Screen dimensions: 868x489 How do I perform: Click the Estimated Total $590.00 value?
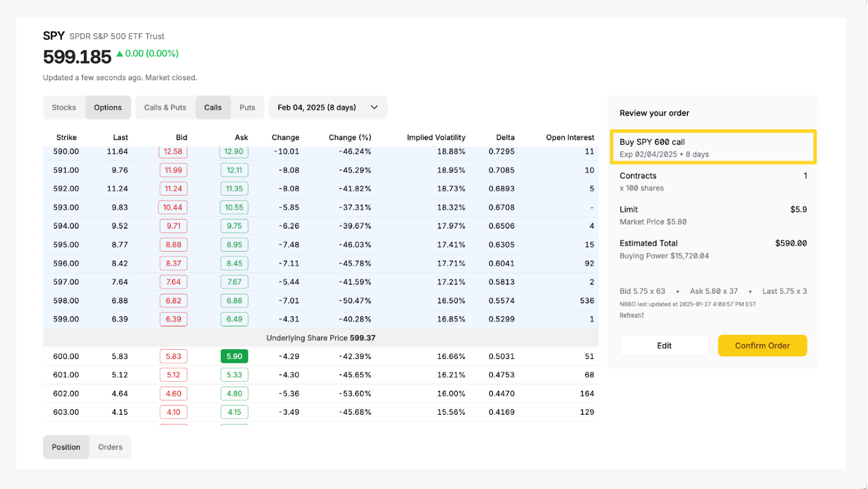[x=791, y=243]
